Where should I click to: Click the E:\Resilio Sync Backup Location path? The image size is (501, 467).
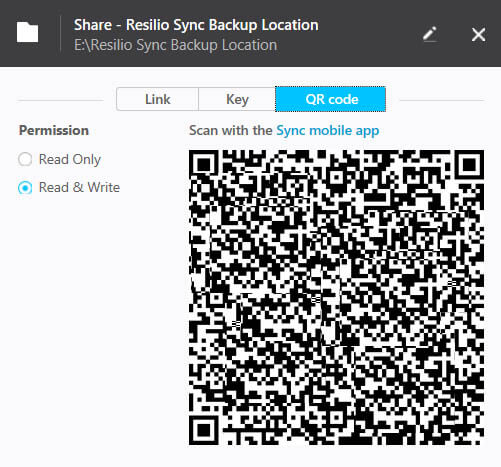coord(176,45)
